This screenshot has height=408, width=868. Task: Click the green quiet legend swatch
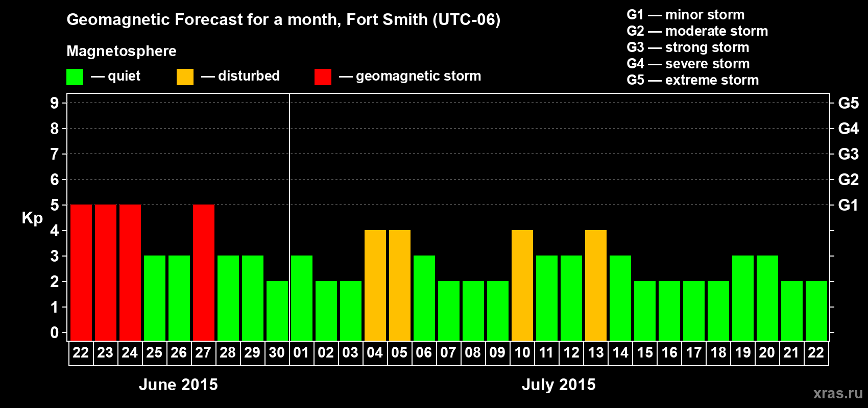(x=75, y=77)
